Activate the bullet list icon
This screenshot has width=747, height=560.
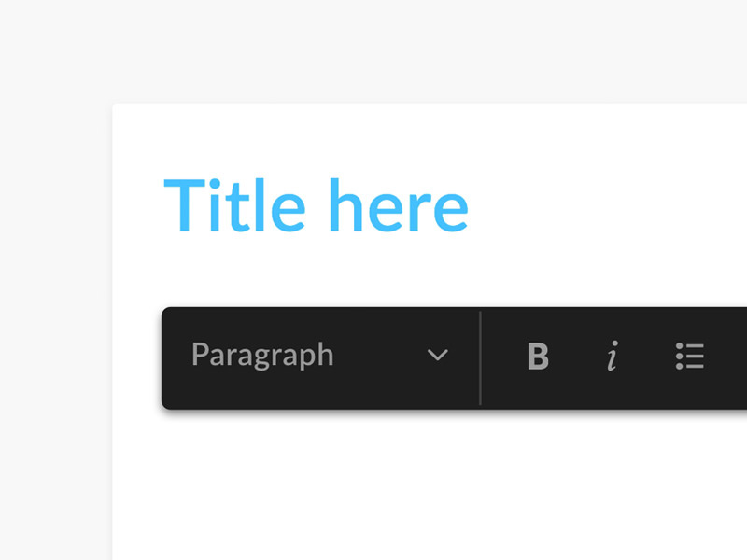click(x=689, y=356)
